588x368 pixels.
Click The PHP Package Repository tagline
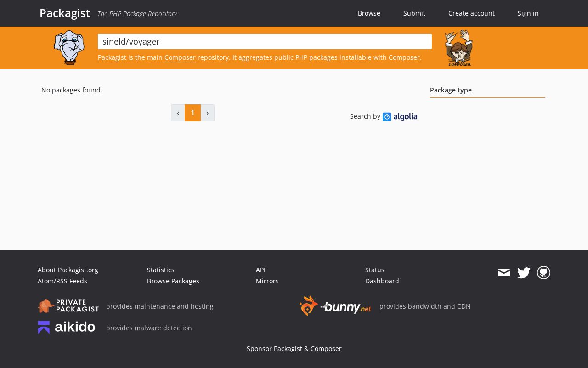(x=137, y=14)
